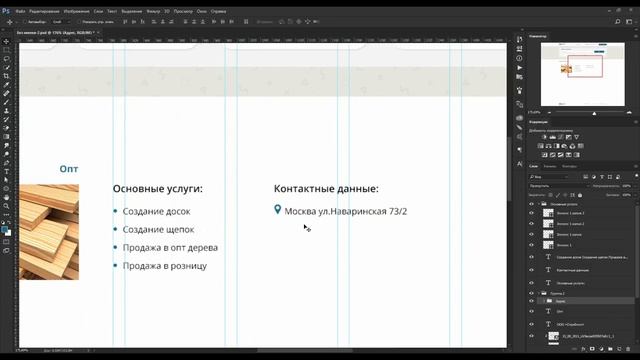The image size is (640, 360).
Task: Toggle the Auto-Select checkbox
Action: (24, 22)
